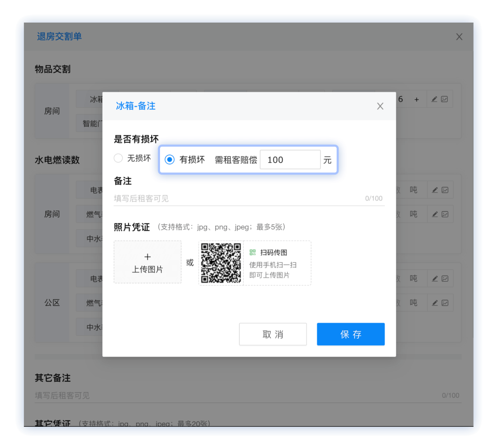Click the 上传图片 upload box
This screenshot has width=498, height=448.
point(148,262)
